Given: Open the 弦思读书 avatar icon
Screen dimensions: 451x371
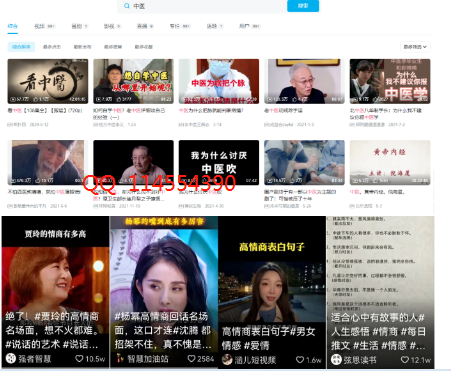Looking at the screenshot, I should coord(336,360).
